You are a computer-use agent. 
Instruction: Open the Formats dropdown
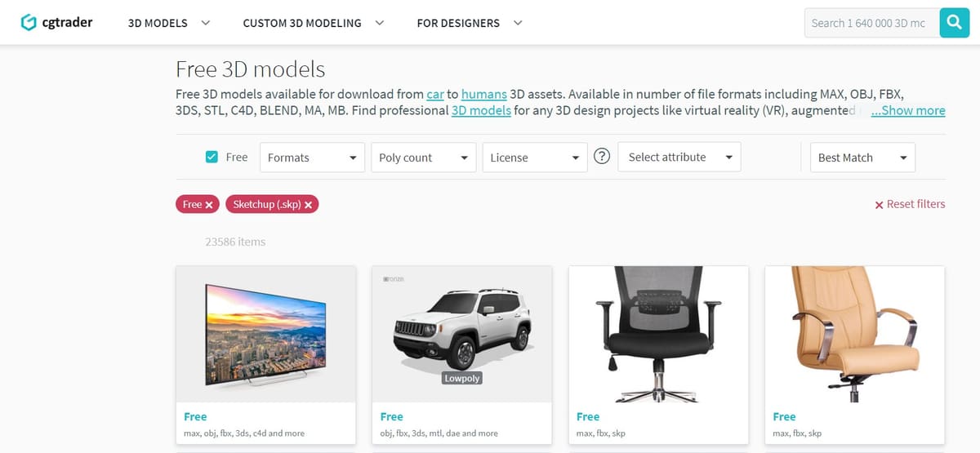(x=312, y=158)
